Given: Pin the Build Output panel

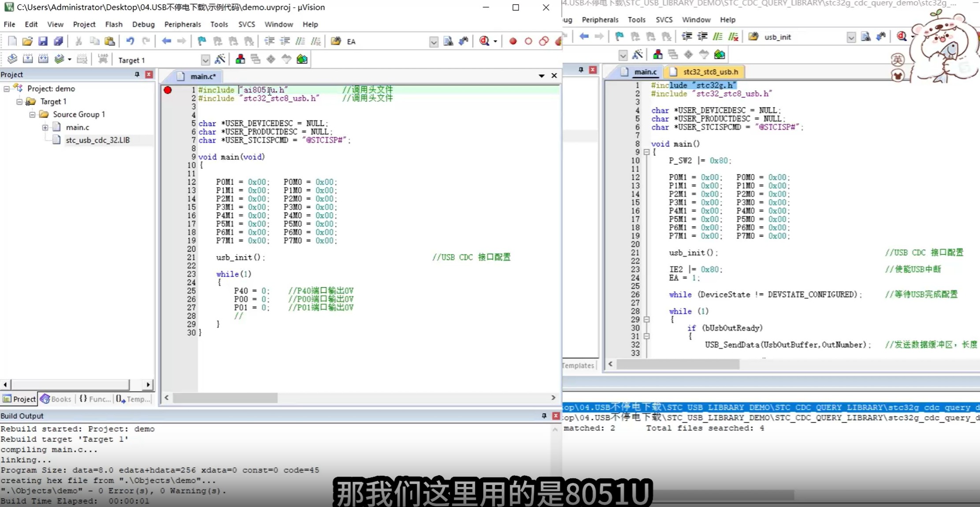Looking at the screenshot, I should (x=544, y=416).
